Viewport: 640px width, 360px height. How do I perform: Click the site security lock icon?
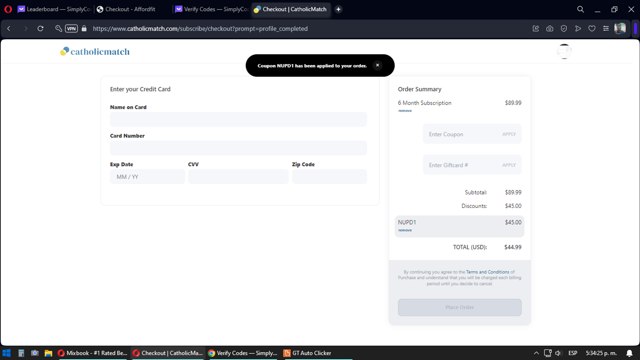point(84,29)
